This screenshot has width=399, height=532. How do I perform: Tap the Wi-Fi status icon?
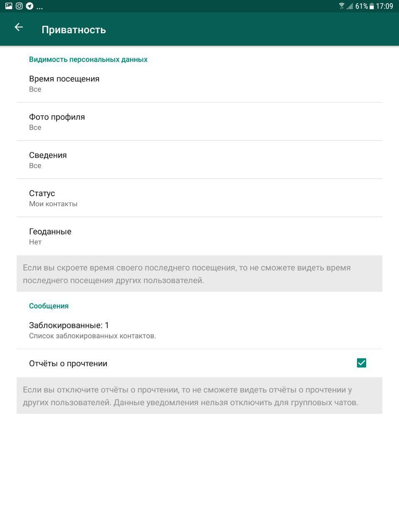pyautogui.click(x=342, y=6)
